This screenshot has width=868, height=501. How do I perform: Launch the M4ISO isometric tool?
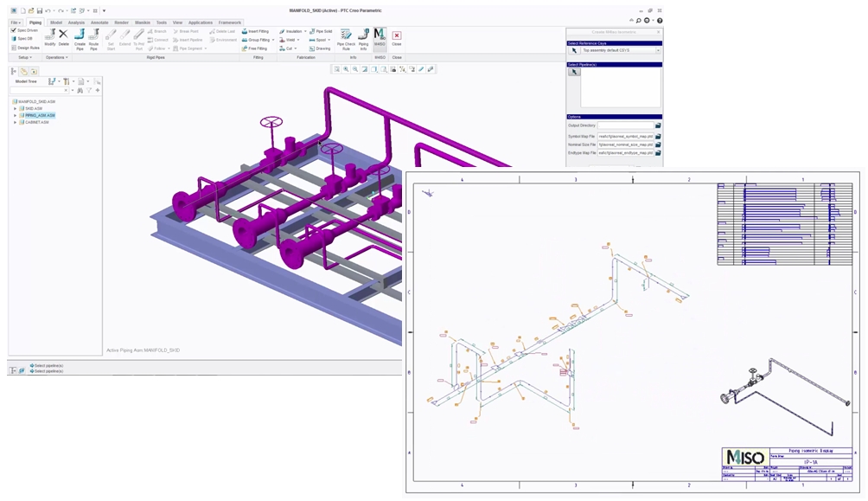[x=379, y=38]
